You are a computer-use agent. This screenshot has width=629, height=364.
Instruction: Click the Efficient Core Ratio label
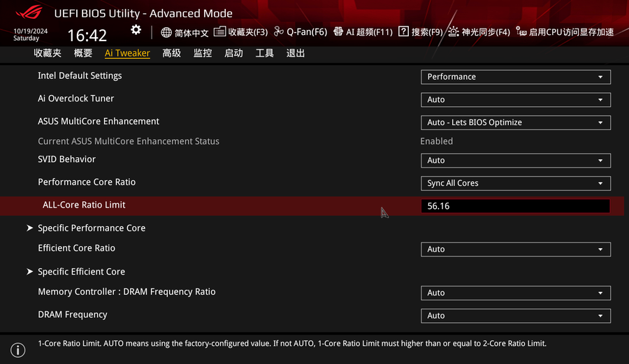[x=76, y=248]
